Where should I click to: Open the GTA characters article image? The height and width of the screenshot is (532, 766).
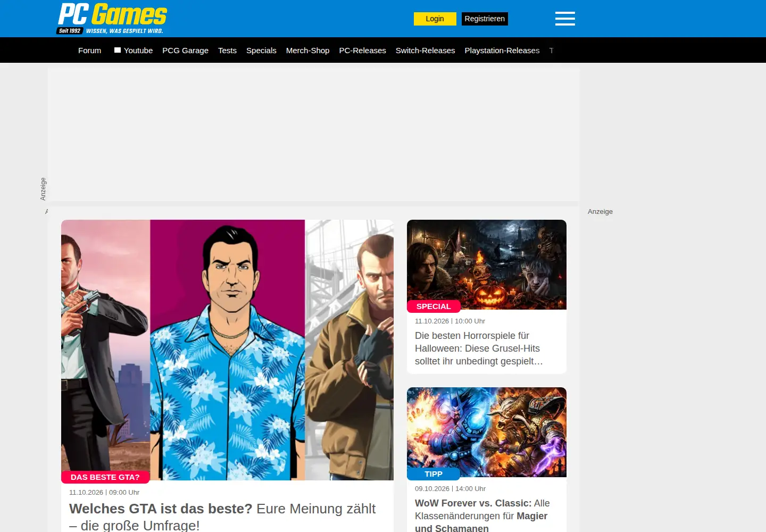pyautogui.click(x=227, y=350)
